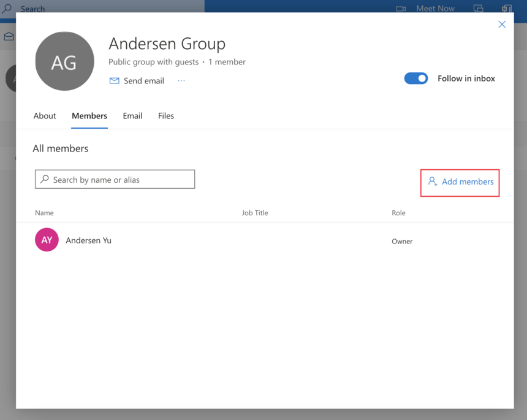Click the AY member avatar
The width and height of the screenshot is (527, 420).
click(47, 240)
